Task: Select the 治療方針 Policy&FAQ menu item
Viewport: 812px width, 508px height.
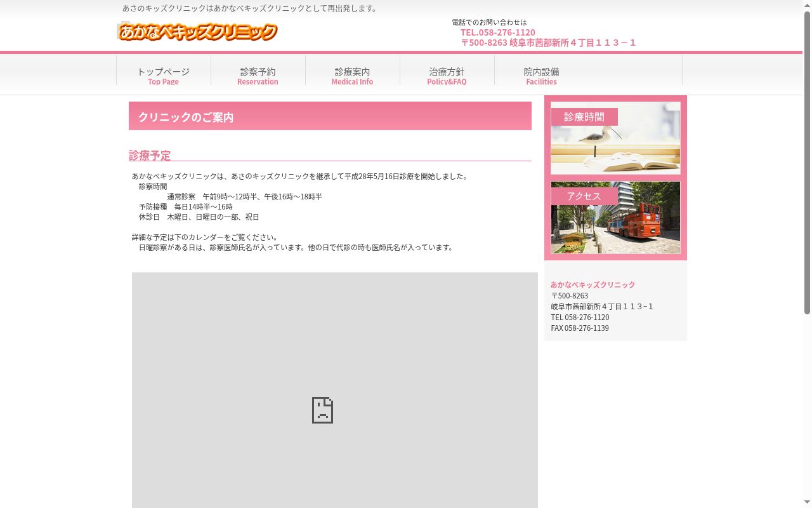Action: tap(447, 76)
